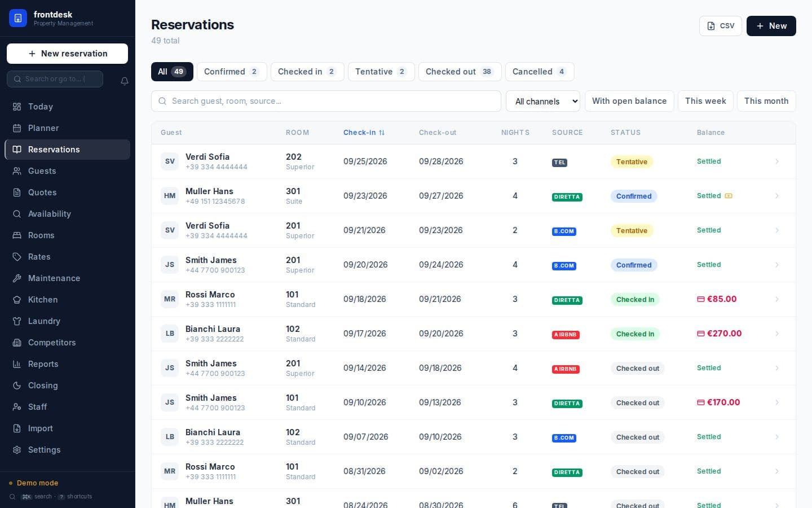
Task: Open Laundry shirt icon
Action: 17,321
